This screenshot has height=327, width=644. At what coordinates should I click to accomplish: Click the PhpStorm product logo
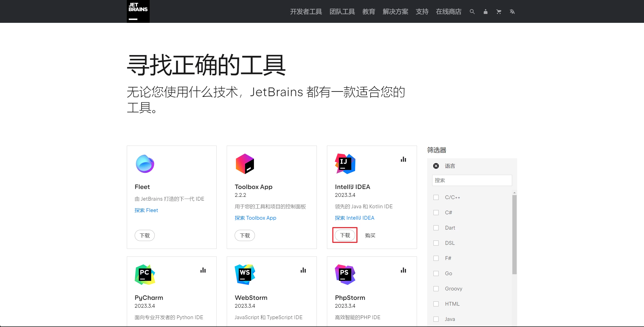coord(345,274)
